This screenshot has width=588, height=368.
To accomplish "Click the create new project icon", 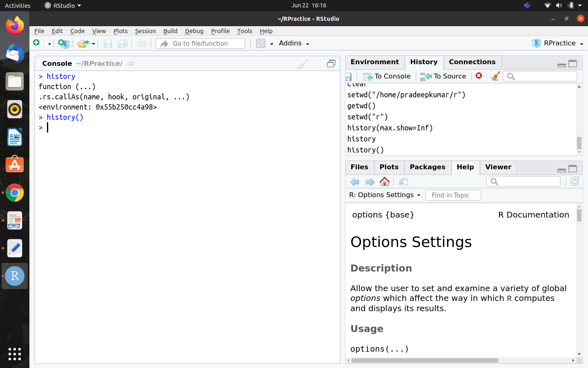I will pos(64,44).
